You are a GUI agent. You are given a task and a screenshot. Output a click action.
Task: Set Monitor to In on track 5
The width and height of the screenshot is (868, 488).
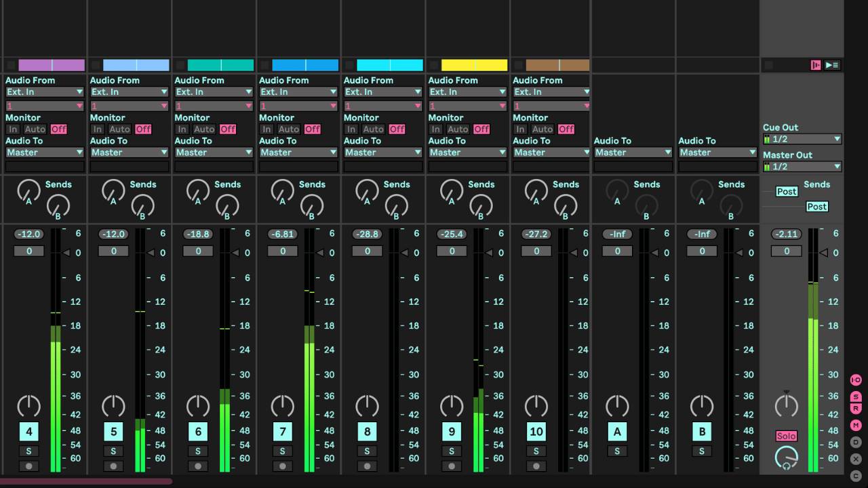coord(97,129)
